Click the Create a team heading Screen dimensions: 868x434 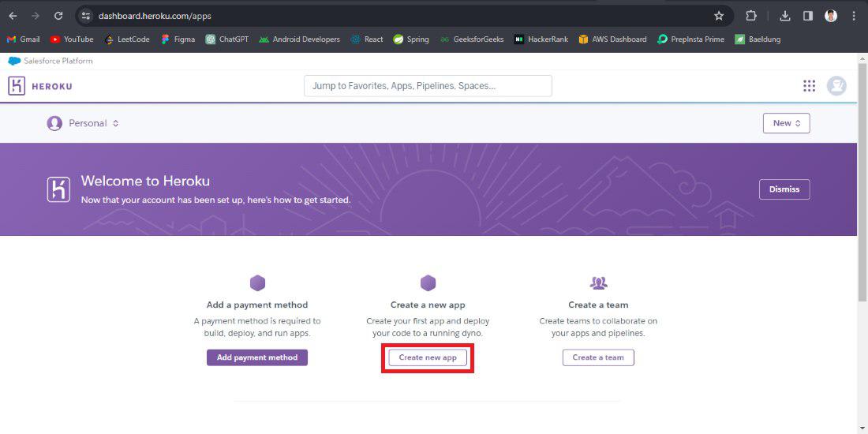(598, 305)
